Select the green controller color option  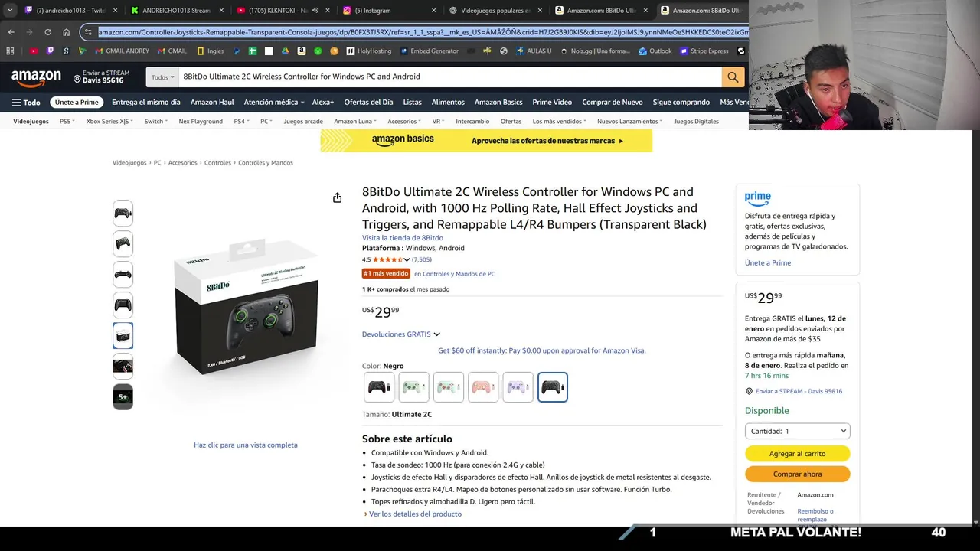[413, 387]
